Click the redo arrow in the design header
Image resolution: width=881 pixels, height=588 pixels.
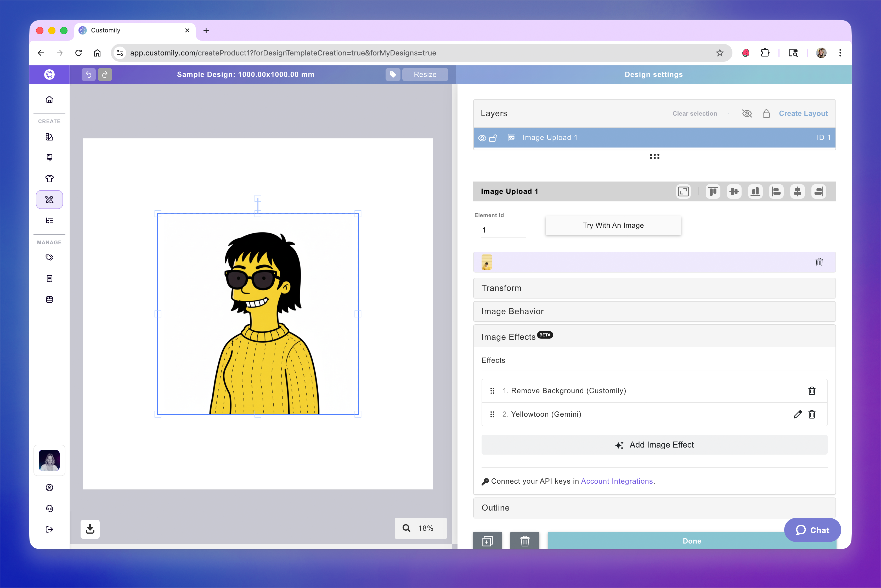[105, 74]
